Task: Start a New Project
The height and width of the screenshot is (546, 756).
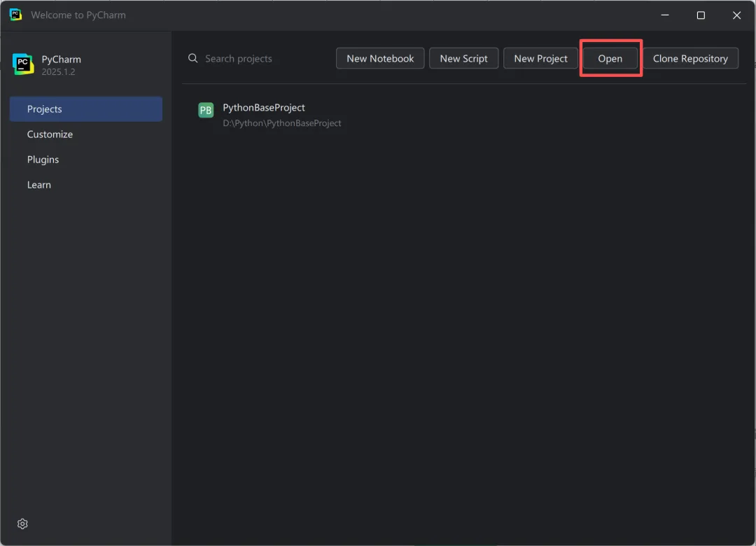Action: (x=540, y=58)
